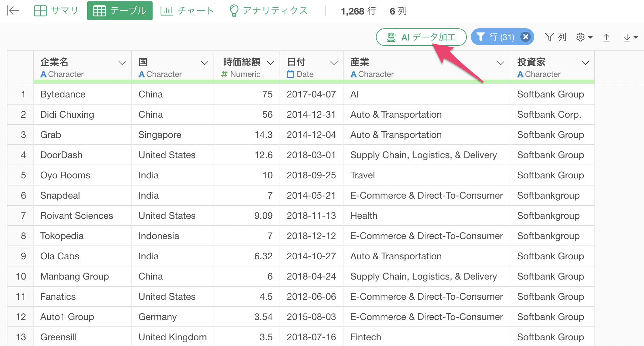The width and height of the screenshot is (644, 346).
Task: Open the download arrow dropdown
Action: [631, 37]
